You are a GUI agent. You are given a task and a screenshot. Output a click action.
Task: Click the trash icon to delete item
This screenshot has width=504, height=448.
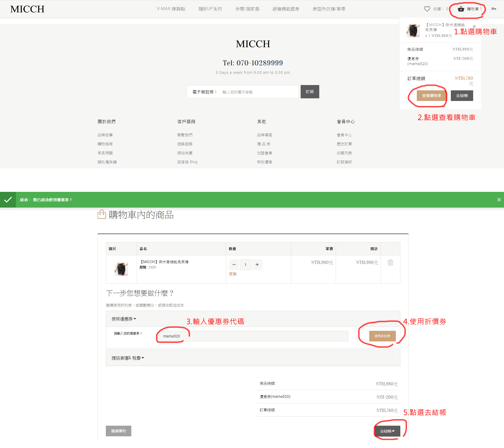point(390,263)
